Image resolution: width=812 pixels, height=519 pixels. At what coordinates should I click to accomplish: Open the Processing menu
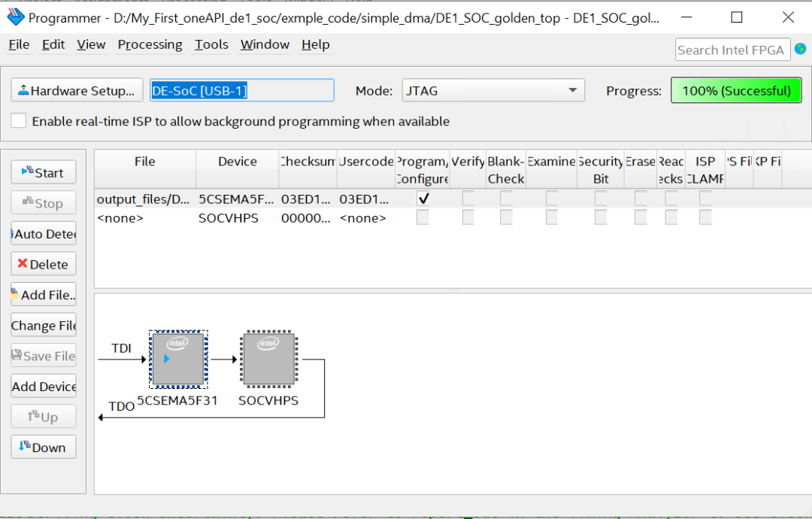[x=150, y=44]
